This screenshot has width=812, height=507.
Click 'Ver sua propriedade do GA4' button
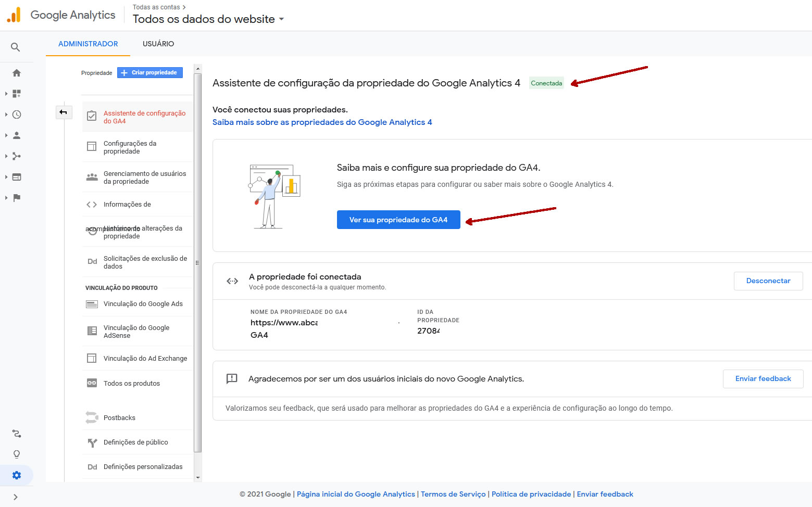tap(398, 220)
